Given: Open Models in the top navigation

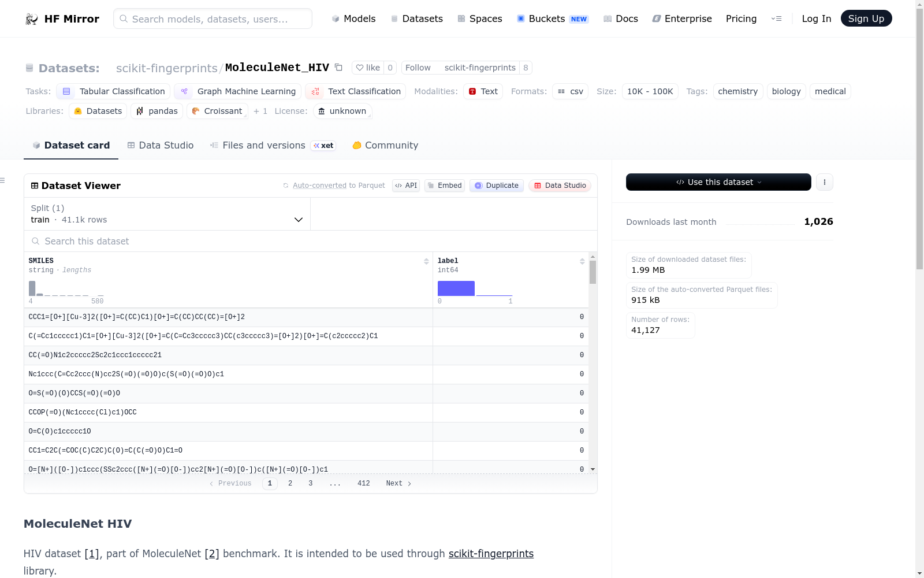Looking at the screenshot, I should pos(353,18).
